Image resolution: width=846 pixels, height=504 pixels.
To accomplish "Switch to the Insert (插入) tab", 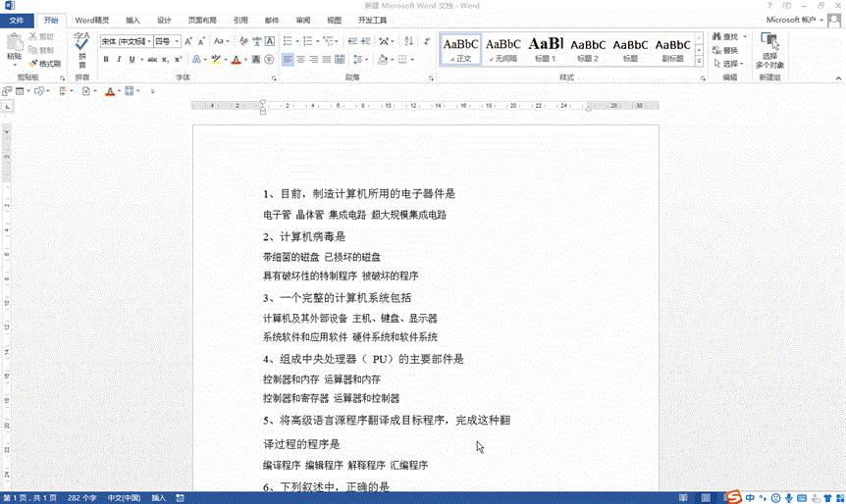I will coord(132,20).
